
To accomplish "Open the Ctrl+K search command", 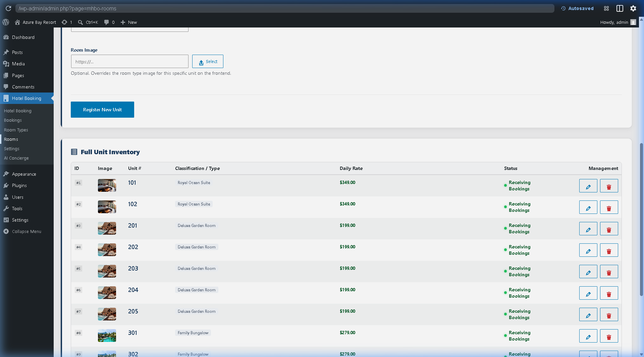I will (x=88, y=22).
